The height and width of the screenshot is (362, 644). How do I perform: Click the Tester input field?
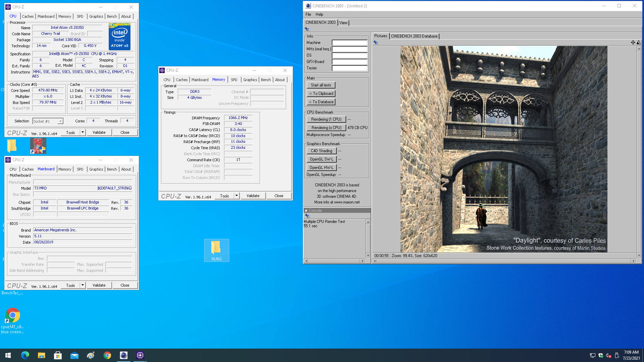pyautogui.click(x=350, y=68)
